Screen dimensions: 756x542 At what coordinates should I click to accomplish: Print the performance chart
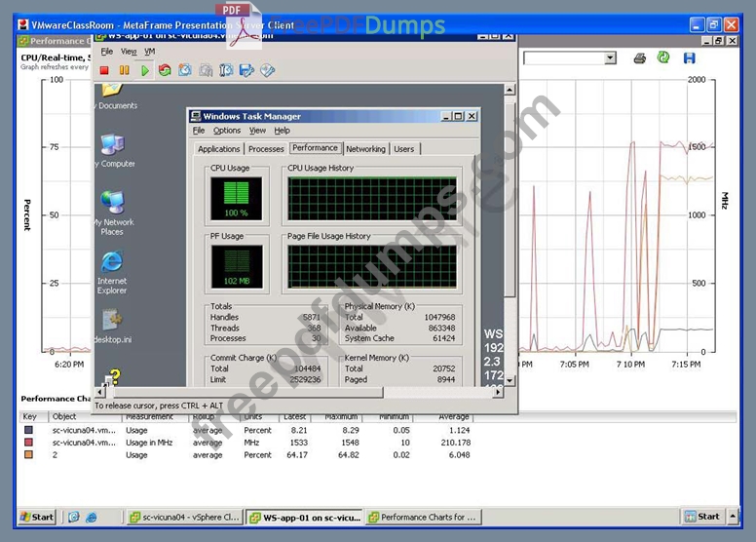[640, 58]
